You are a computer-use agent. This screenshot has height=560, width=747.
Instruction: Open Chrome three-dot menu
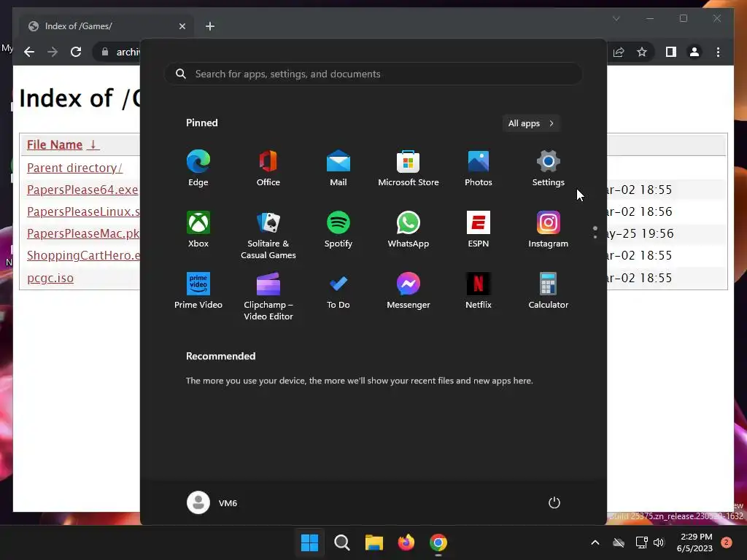(718, 52)
